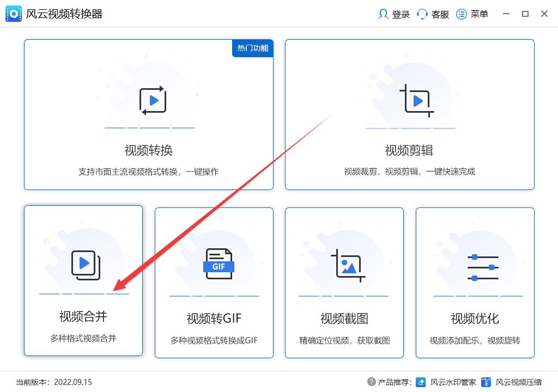This screenshot has height=392, width=558.
Task: Open the 登录 login link
Action: pos(401,14)
